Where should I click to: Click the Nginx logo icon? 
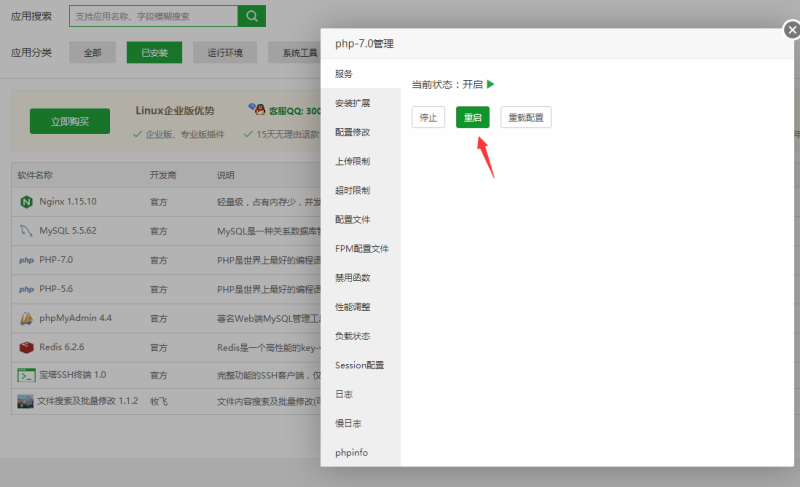pos(26,202)
